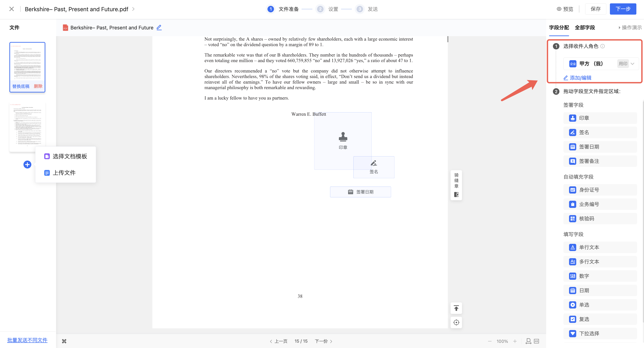Viewport: 644px width, 348px height.
Task: Click the keyboard shortcut command icon
Action: (64, 341)
